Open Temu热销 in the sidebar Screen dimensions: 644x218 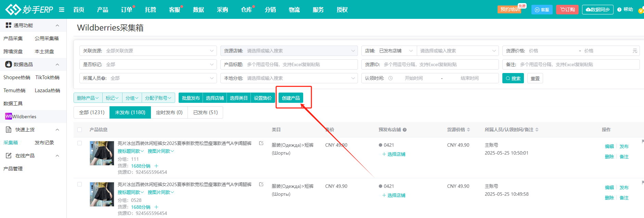(14, 90)
